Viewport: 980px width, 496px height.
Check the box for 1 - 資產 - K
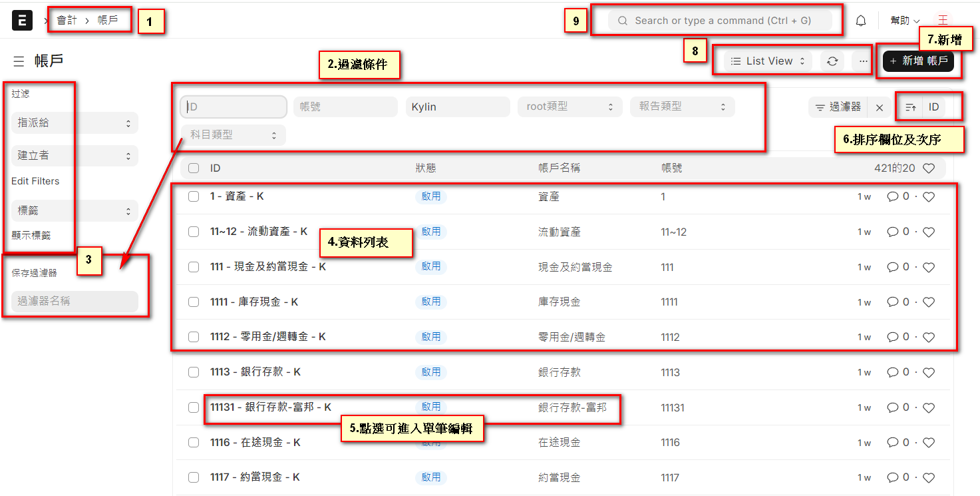194,196
